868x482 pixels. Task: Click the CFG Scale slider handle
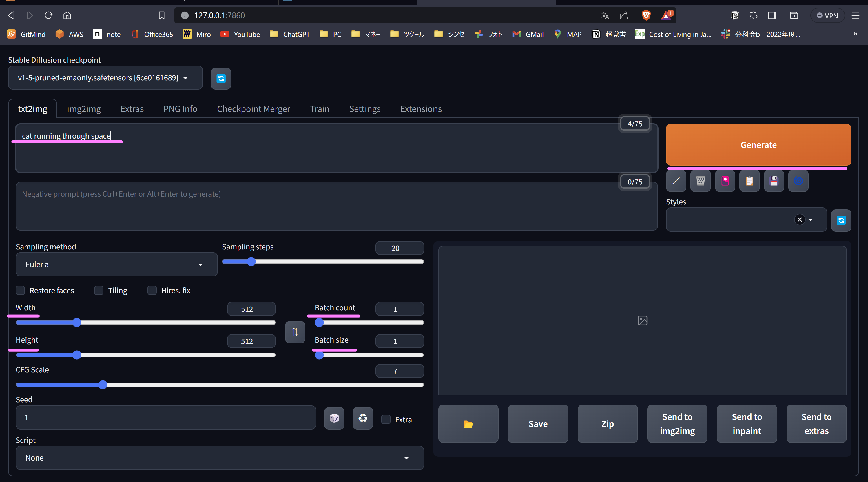(103, 385)
